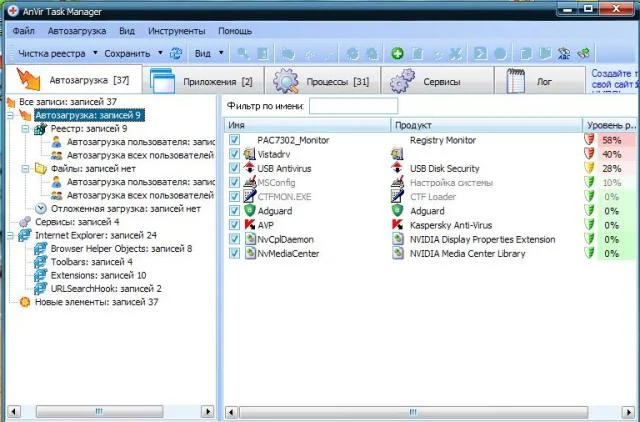This screenshot has height=422, width=640.
Task: Collapse the Internet Explorer: записей 24 node
Action: pyautogui.click(x=10, y=235)
